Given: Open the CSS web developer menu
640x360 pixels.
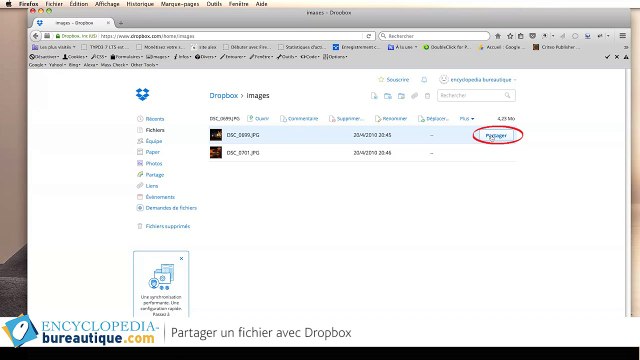Looking at the screenshot, I should coord(99,57).
